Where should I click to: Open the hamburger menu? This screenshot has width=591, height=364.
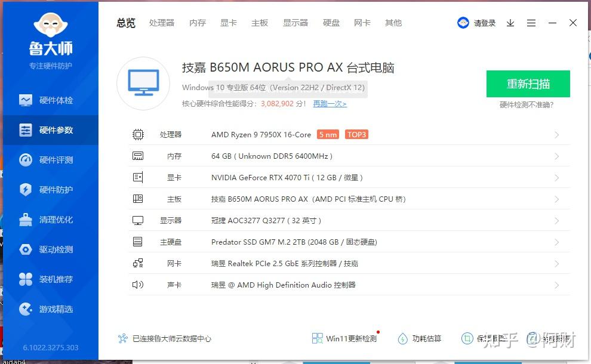pos(531,23)
